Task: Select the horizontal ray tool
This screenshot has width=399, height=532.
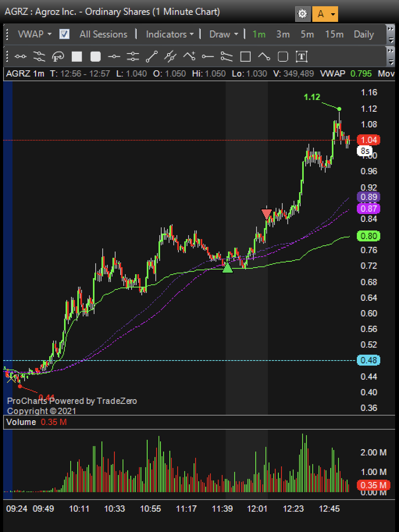Action: tap(208, 57)
